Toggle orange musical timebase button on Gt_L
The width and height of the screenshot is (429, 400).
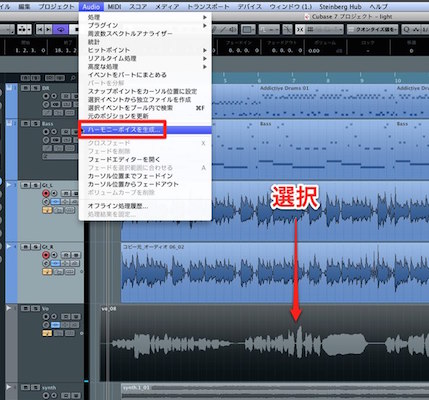coord(47,210)
